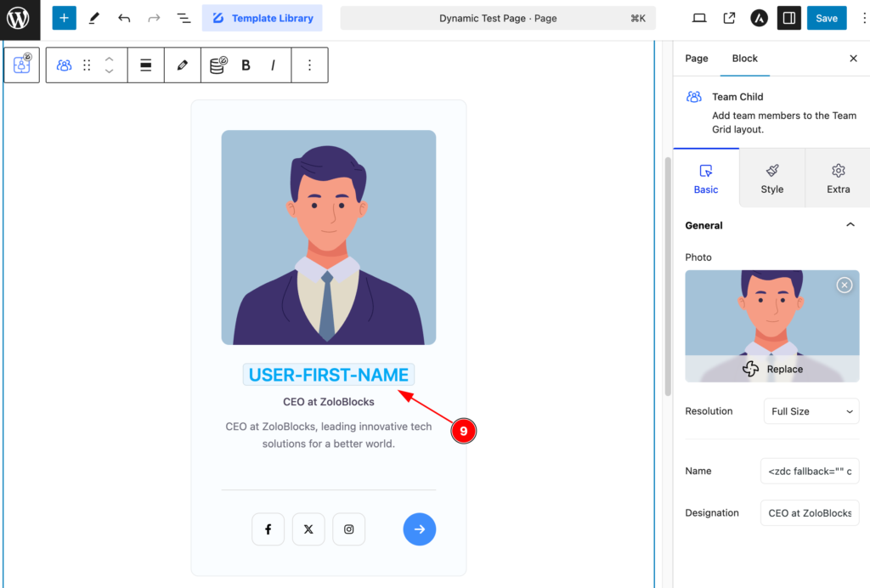Open the Astra settings icon
This screenshot has width=870, height=588.
coord(759,19)
